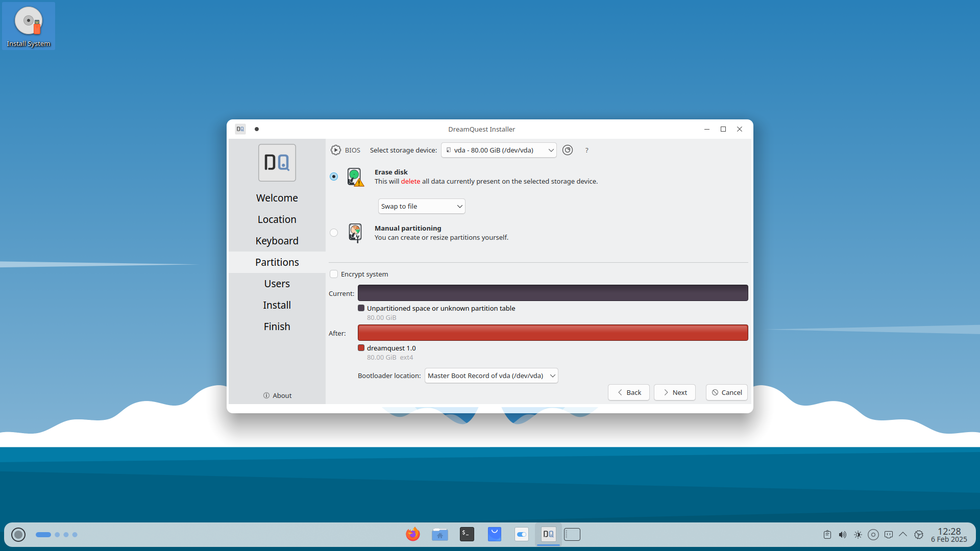This screenshot has height=551, width=980.
Task: Enable the Encrypt system checkbox
Action: click(334, 274)
